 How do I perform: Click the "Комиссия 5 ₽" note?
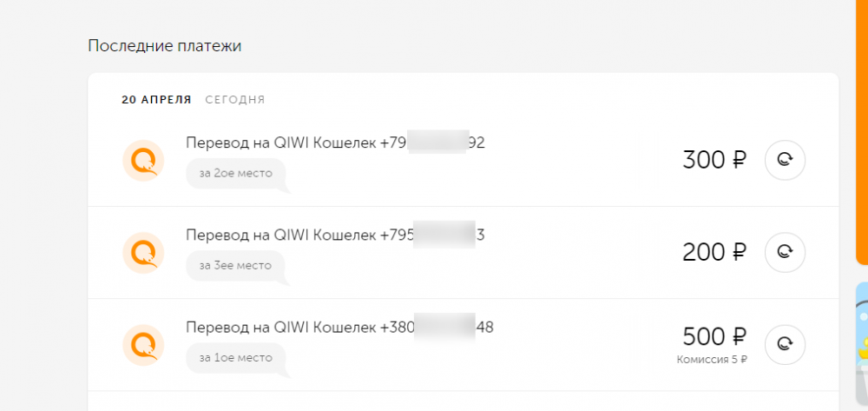coord(712,359)
